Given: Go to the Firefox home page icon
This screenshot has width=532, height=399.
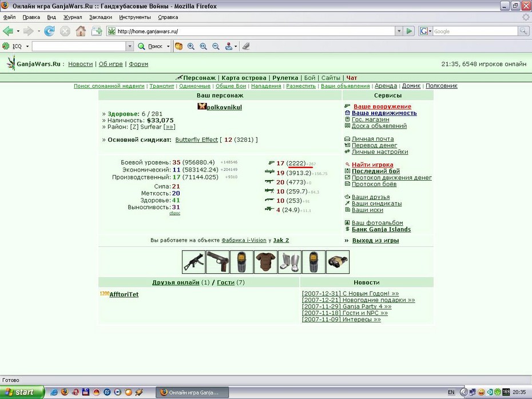Looking at the screenshot, I should [81, 31].
